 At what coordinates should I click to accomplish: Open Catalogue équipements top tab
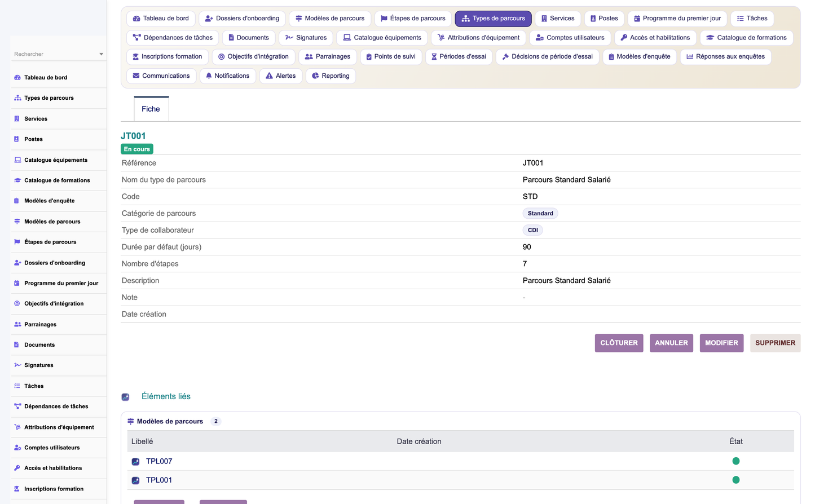[x=382, y=38]
